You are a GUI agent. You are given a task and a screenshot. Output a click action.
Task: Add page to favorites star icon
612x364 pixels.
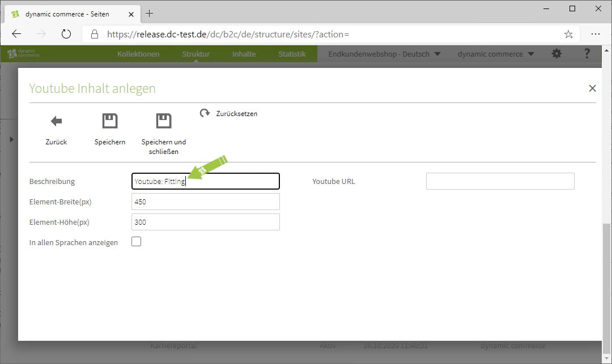tap(568, 35)
